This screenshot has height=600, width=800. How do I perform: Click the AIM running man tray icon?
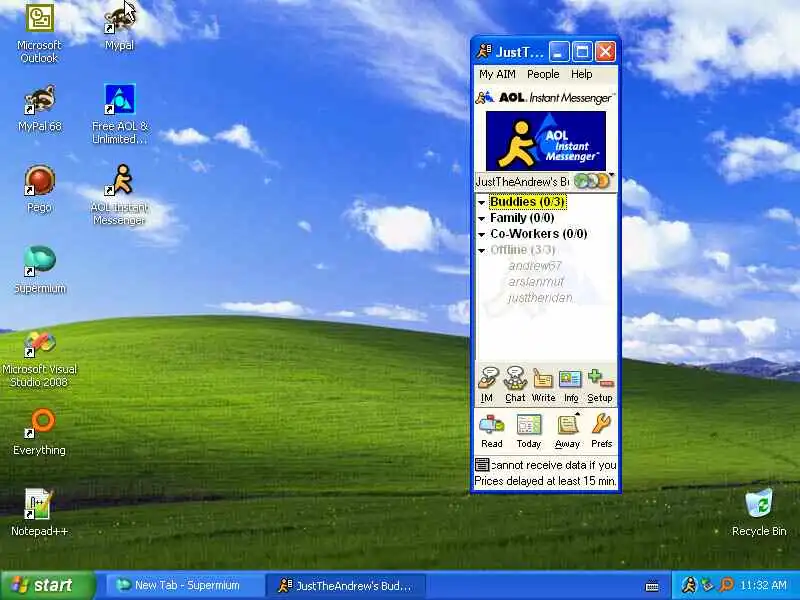[x=689, y=585]
